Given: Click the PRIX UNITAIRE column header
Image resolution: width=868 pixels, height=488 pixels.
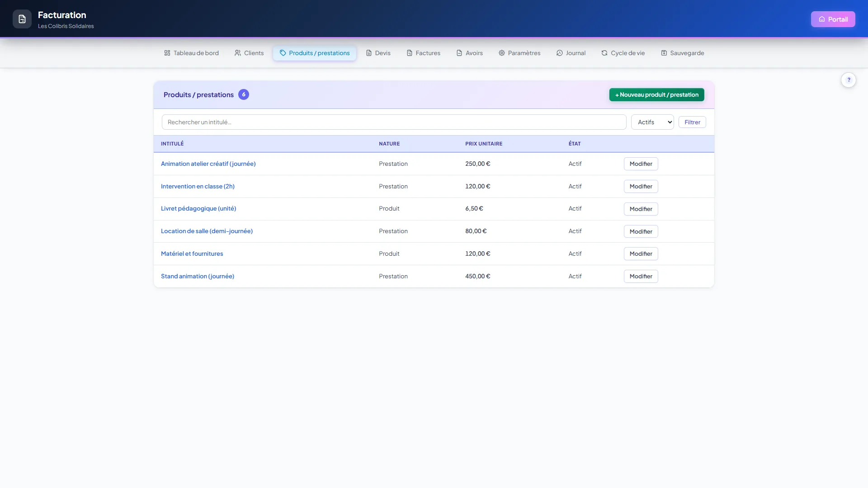Looking at the screenshot, I should coord(484,144).
